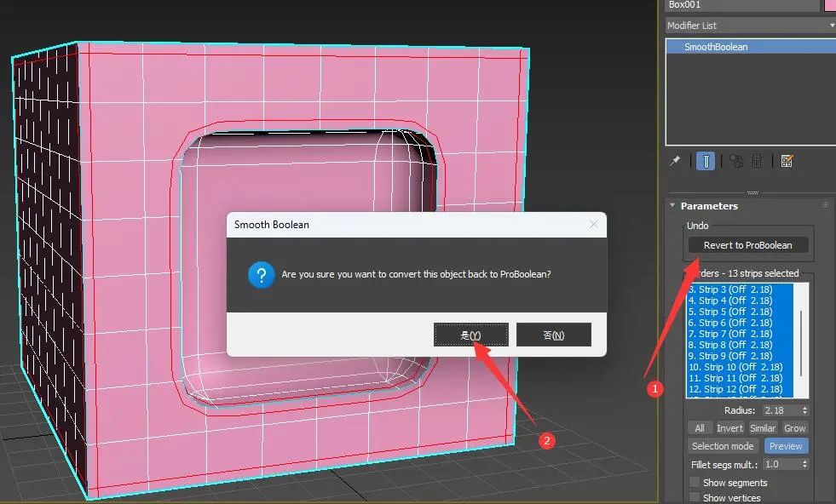Select 10. Strip 10 list row
836x504 pixels.
[740, 367]
